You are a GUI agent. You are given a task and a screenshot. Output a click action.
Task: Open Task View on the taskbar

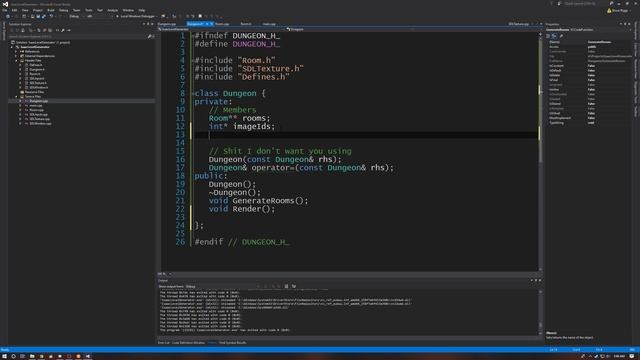22,356
